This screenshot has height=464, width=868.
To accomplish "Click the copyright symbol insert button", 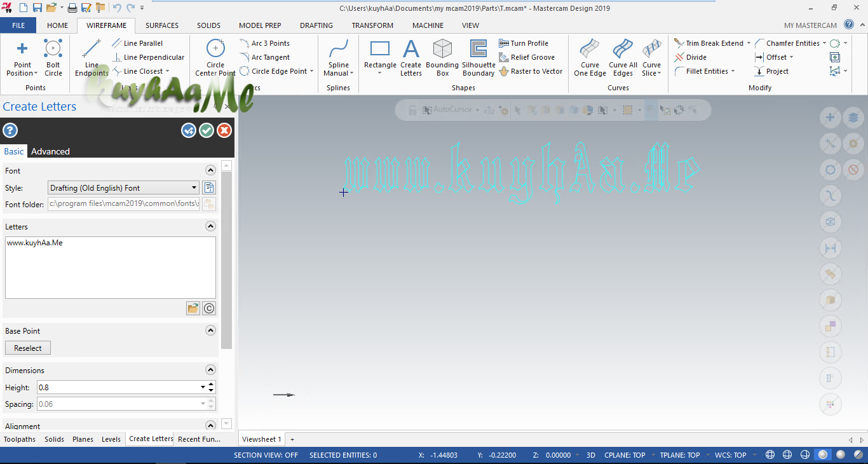I will tap(209, 308).
